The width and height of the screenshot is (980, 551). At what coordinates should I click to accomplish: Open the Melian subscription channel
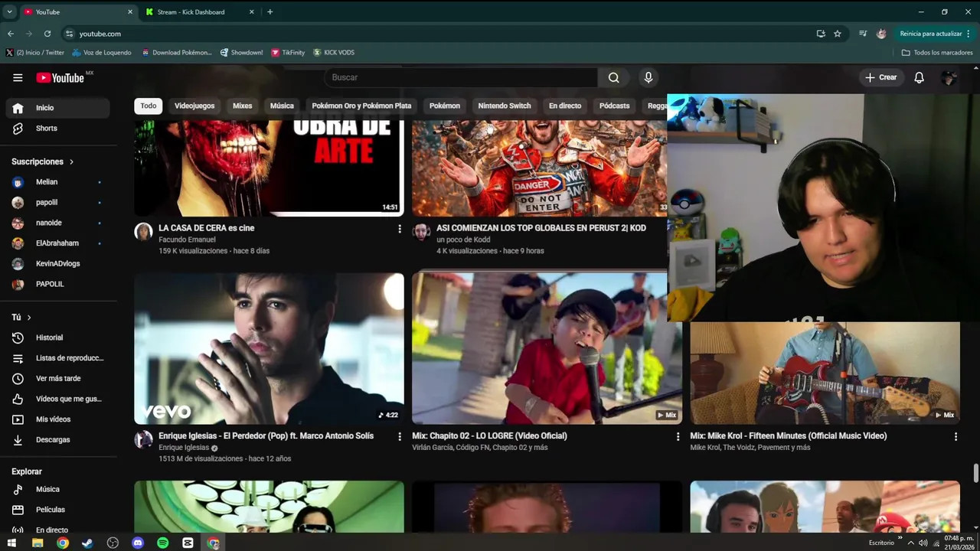coord(58,182)
